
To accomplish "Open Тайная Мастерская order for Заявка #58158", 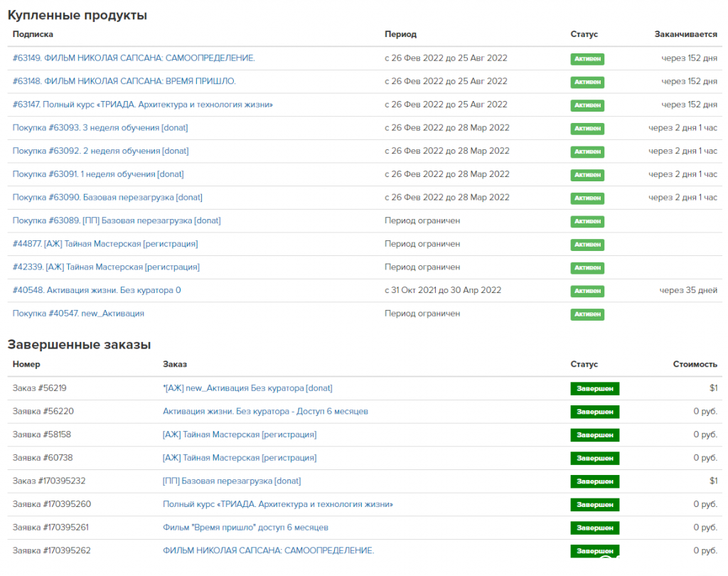I will point(240,434).
